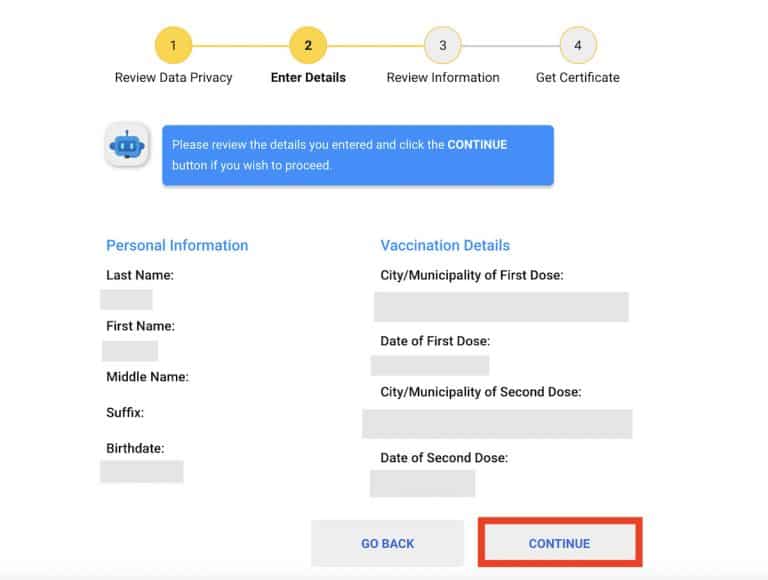Select the Enter Details step label
Image resolution: width=768 pixels, height=580 pixels.
point(308,77)
